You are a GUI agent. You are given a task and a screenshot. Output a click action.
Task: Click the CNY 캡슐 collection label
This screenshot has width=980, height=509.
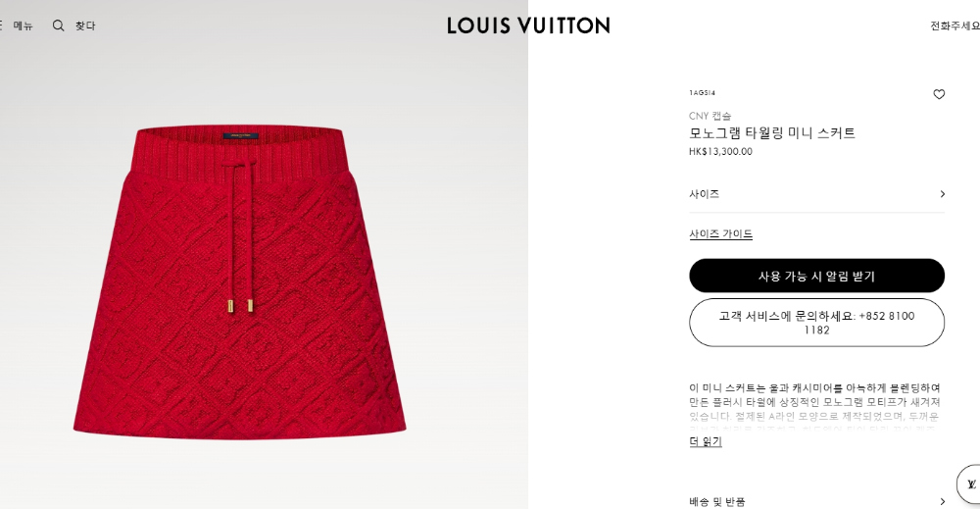click(x=710, y=116)
